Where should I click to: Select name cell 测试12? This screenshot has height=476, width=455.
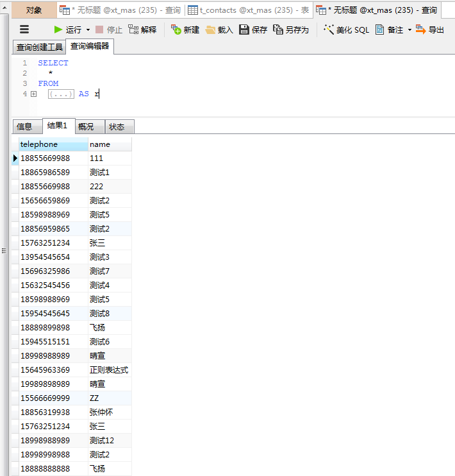[110, 441]
